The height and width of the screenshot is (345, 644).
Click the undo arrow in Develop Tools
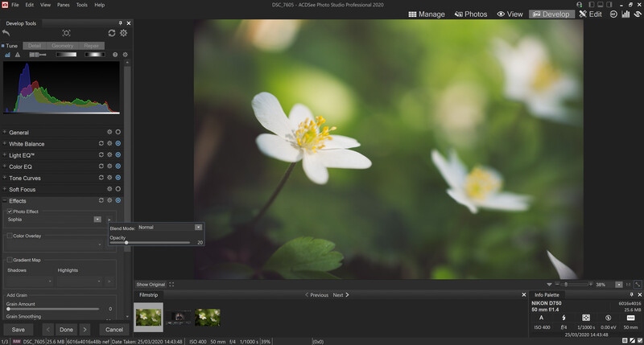(6, 33)
